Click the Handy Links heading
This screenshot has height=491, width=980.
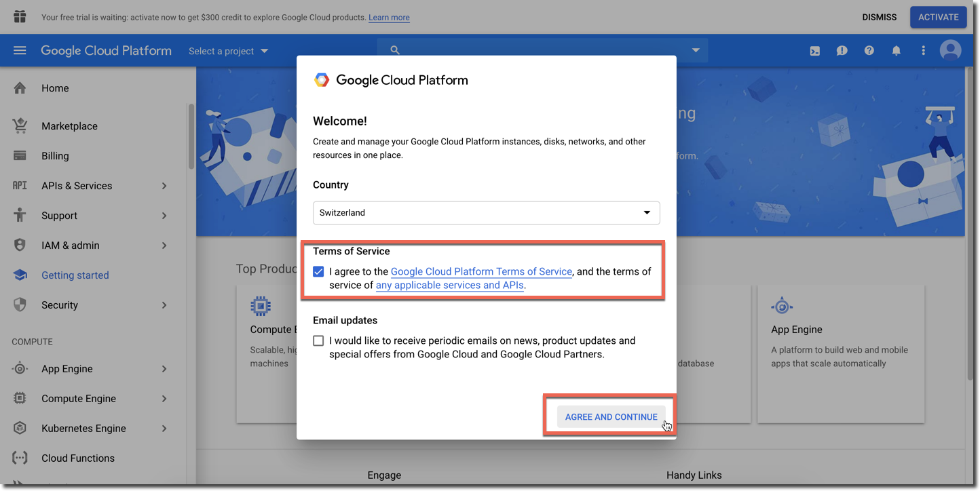click(x=694, y=475)
